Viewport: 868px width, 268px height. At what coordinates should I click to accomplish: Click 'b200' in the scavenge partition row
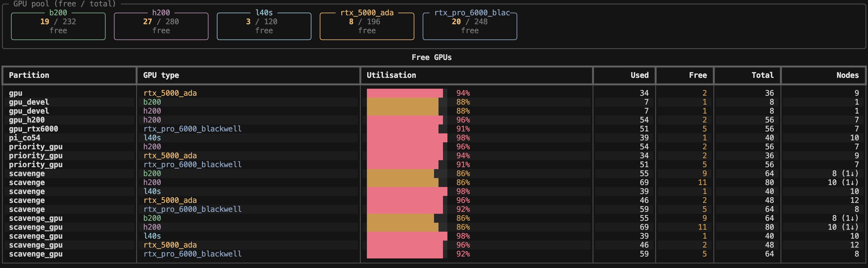pyautogui.click(x=152, y=174)
